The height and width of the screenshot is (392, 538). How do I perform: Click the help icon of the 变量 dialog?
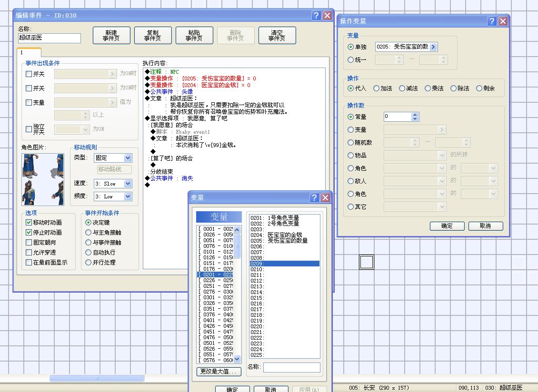314,197
